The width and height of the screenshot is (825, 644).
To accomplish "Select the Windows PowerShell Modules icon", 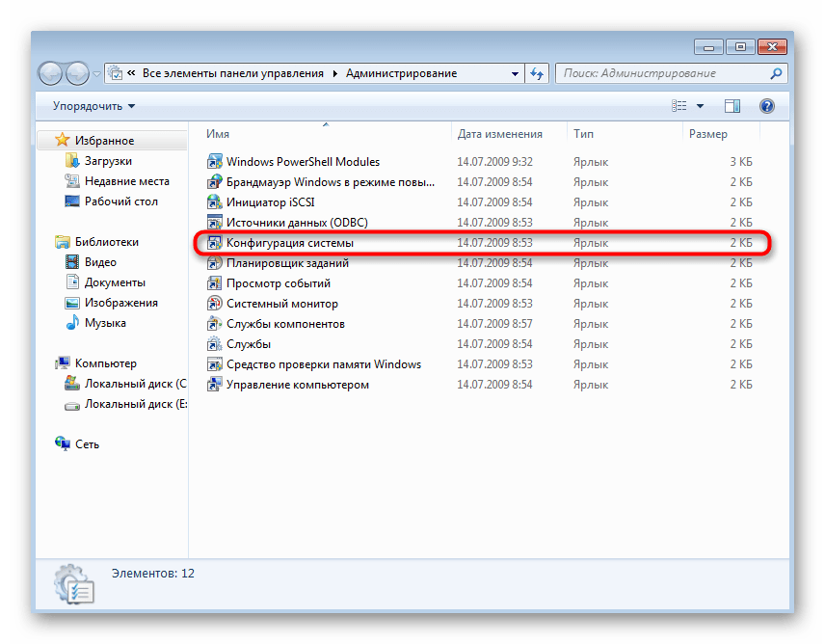I will pyautogui.click(x=215, y=162).
